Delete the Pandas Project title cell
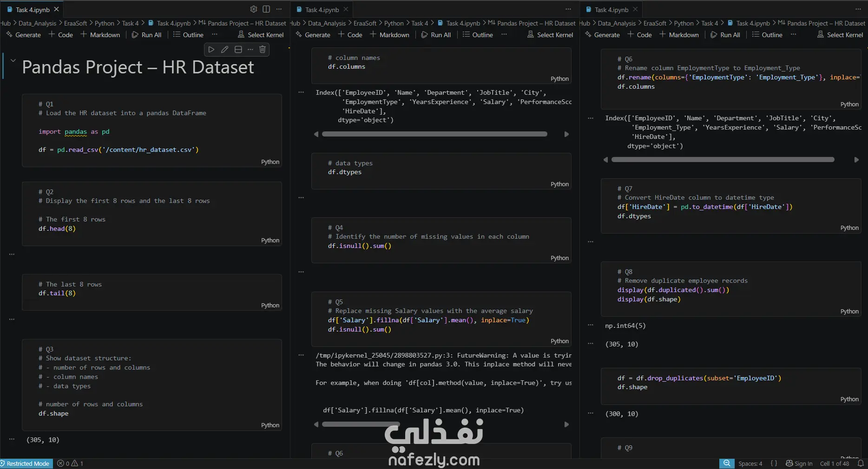868x469 pixels. coord(263,49)
